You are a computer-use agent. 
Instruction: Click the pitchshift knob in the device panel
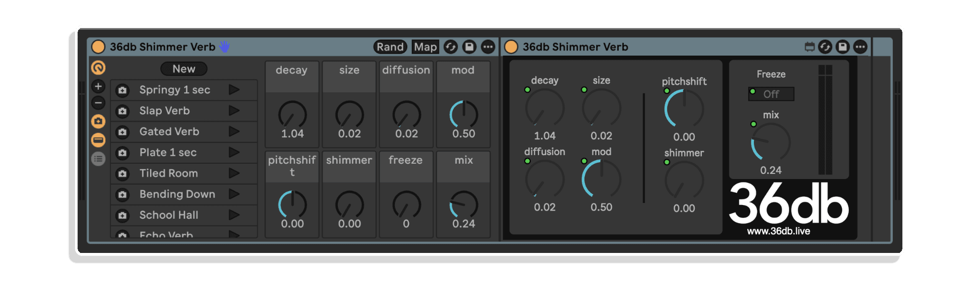pos(684,109)
